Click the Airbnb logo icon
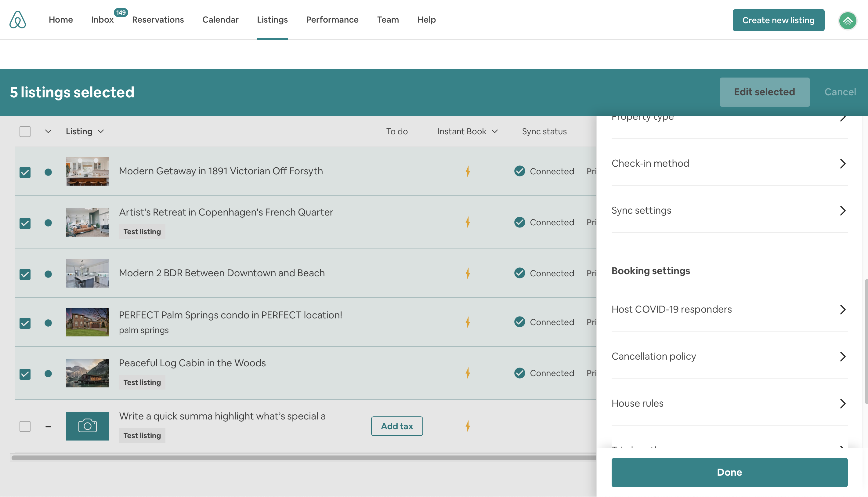 point(18,20)
